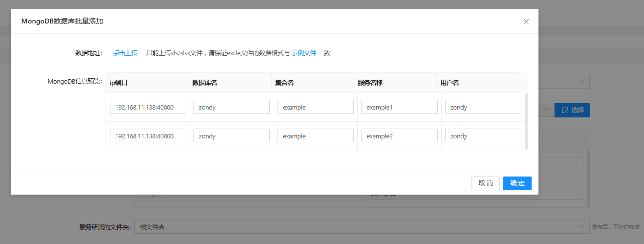Image resolution: width=644 pixels, height=244 pixels.
Task: Click the 点击上传 upload link
Action: pos(125,53)
